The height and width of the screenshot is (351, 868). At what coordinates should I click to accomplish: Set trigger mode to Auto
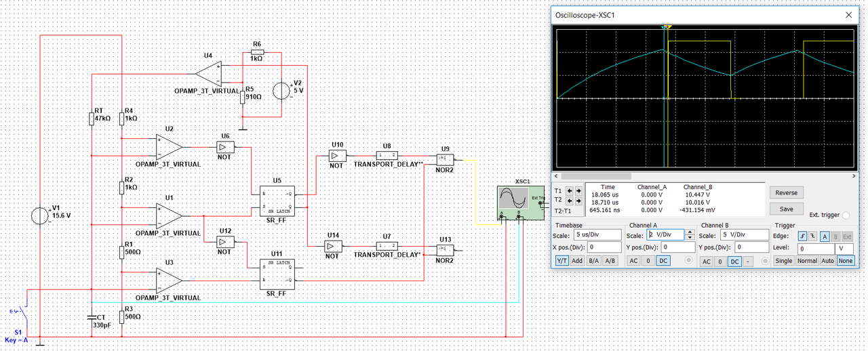(x=827, y=260)
